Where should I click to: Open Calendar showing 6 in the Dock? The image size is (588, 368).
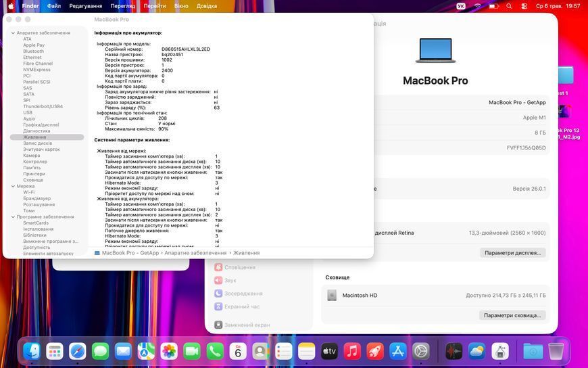238,352
